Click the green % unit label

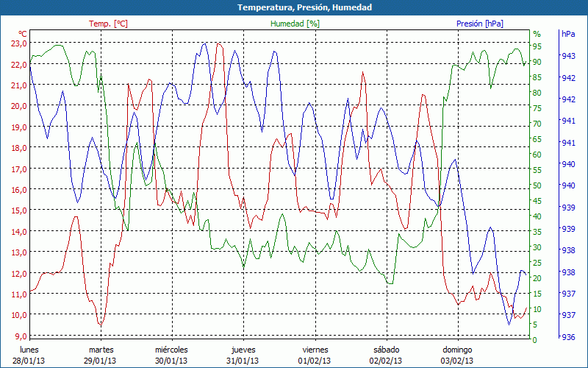(537, 34)
